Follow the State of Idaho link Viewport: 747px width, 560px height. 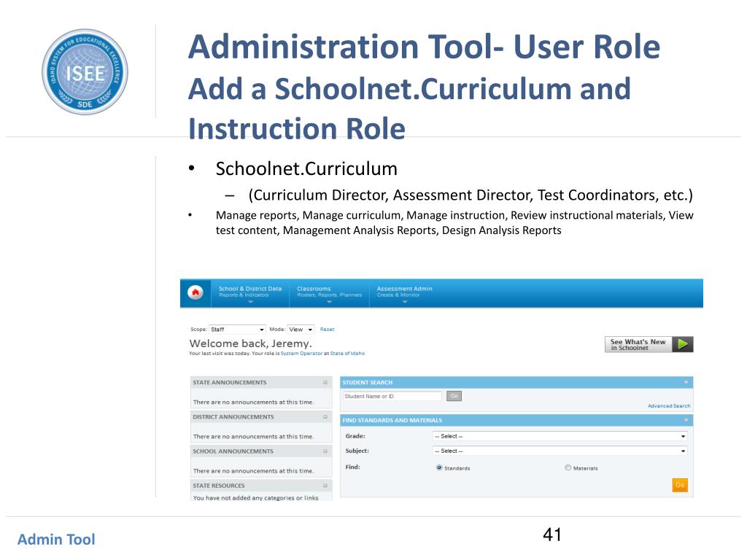(347, 354)
